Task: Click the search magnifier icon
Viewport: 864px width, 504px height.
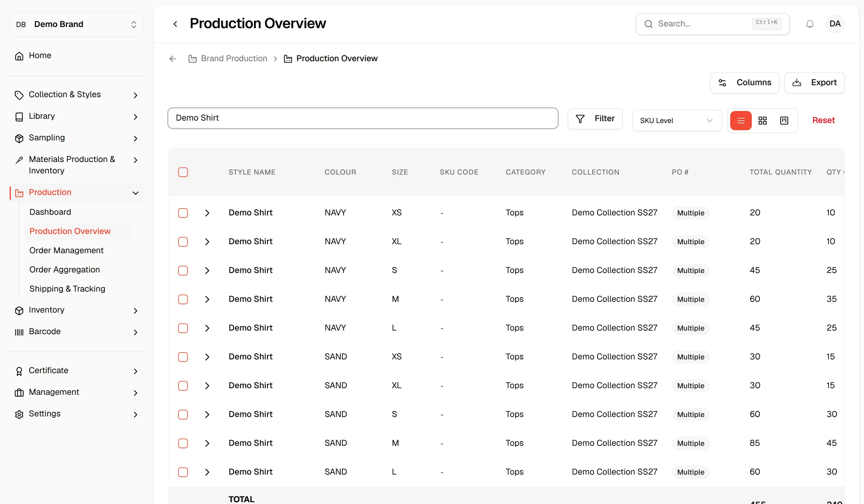Action: click(x=648, y=24)
